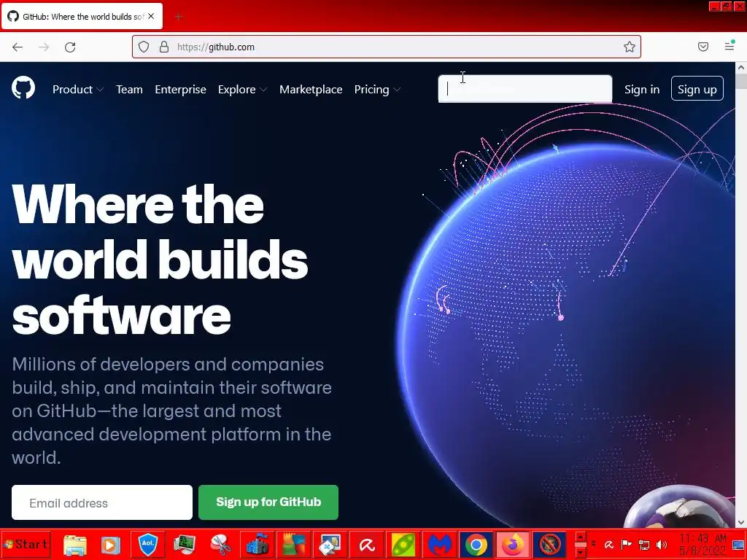
Task: Click the Sign in link
Action: [642, 90]
